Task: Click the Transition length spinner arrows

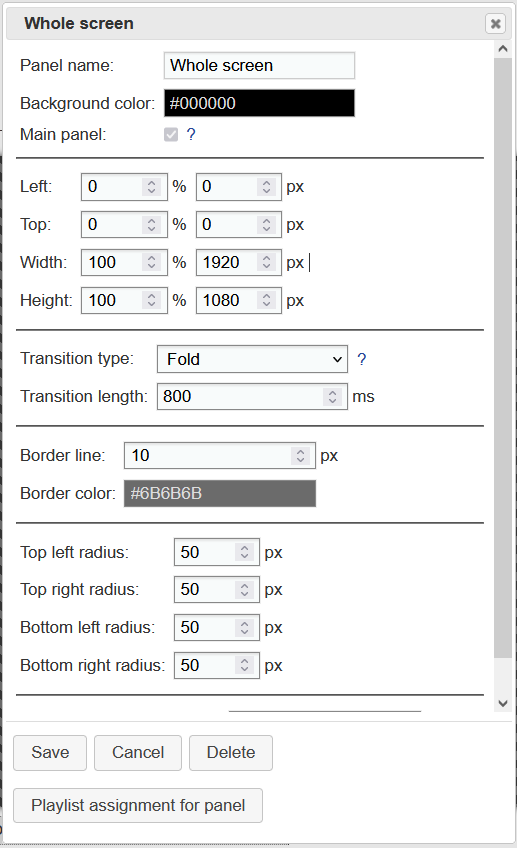Action: point(333,396)
